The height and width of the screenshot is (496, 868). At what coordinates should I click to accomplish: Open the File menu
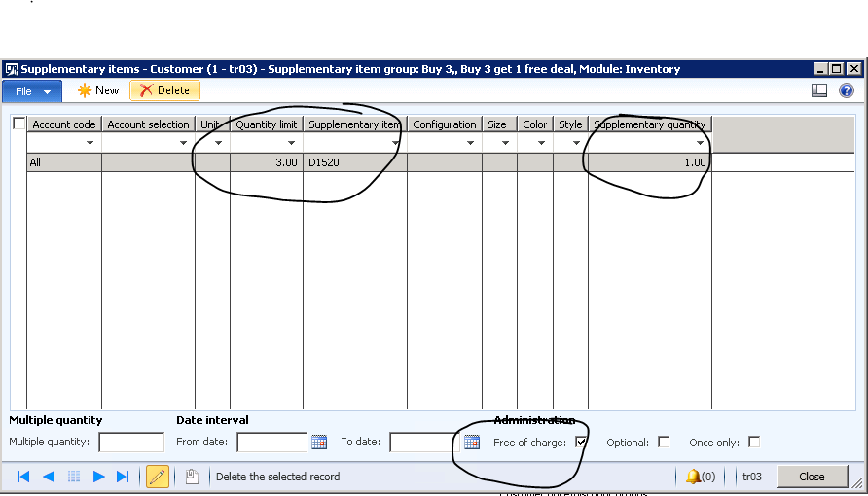pyautogui.click(x=32, y=90)
